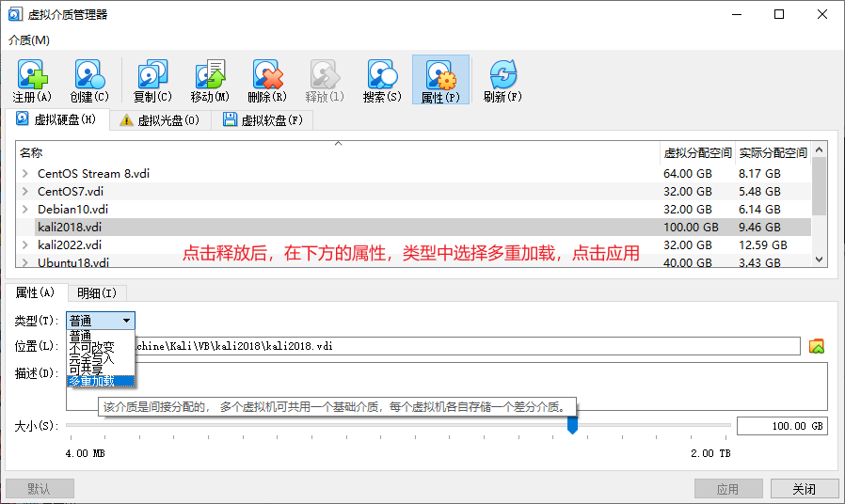Click the disk size slider handle
Image resolution: width=845 pixels, height=504 pixels.
tap(572, 426)
